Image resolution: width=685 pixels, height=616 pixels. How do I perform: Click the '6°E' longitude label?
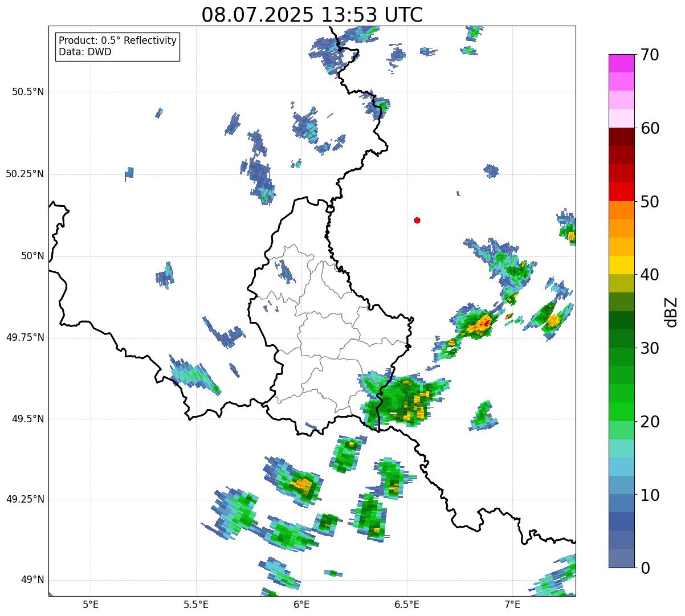pos(301,604)
